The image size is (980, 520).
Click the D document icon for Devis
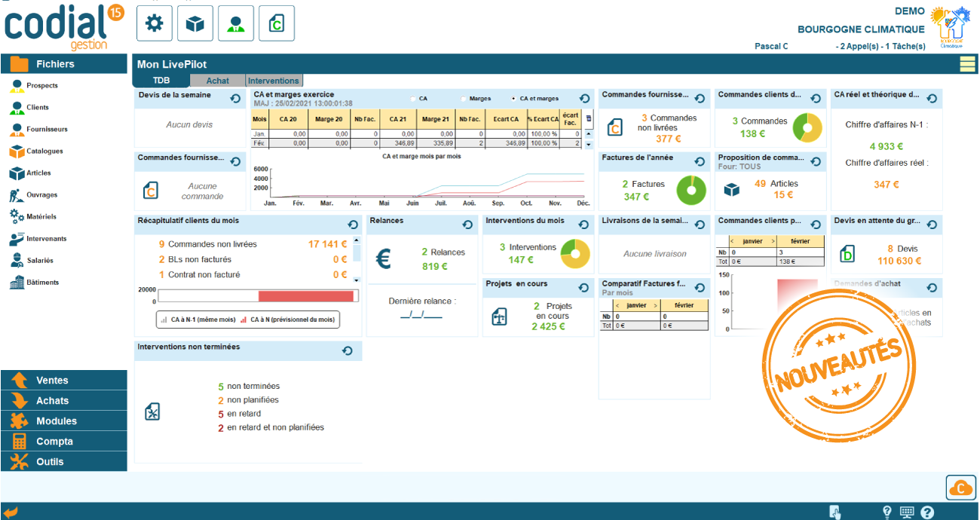pos(847,254)
